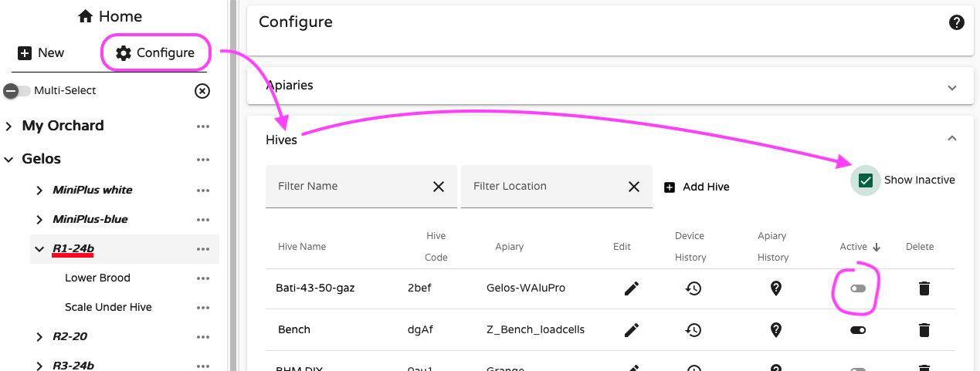The height and width of the screenshot is (371, 980).
Task: Delete the Bench hive
Action: (x=924, y=329)
